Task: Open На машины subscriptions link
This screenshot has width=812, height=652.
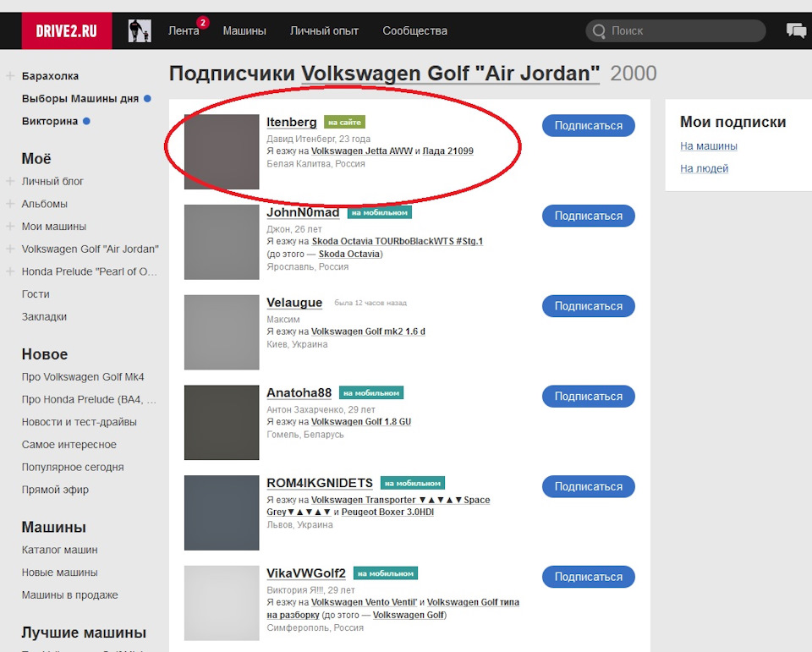Action: [709, 146]
